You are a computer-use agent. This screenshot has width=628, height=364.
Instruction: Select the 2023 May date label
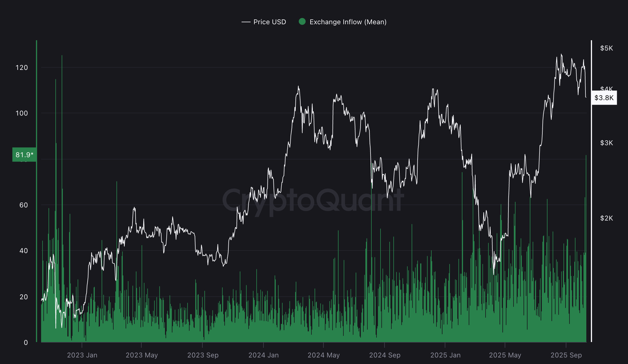point(142,355)
